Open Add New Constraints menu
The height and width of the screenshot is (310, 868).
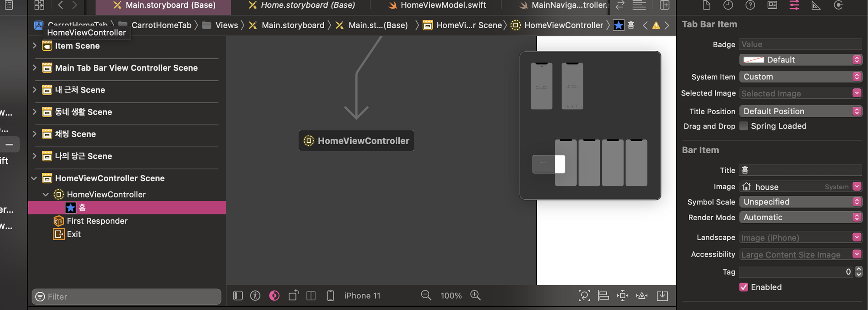point(622,296)
